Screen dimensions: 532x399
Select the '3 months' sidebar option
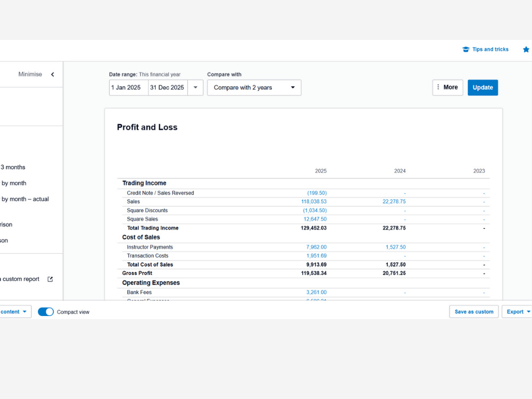(13, 167)
